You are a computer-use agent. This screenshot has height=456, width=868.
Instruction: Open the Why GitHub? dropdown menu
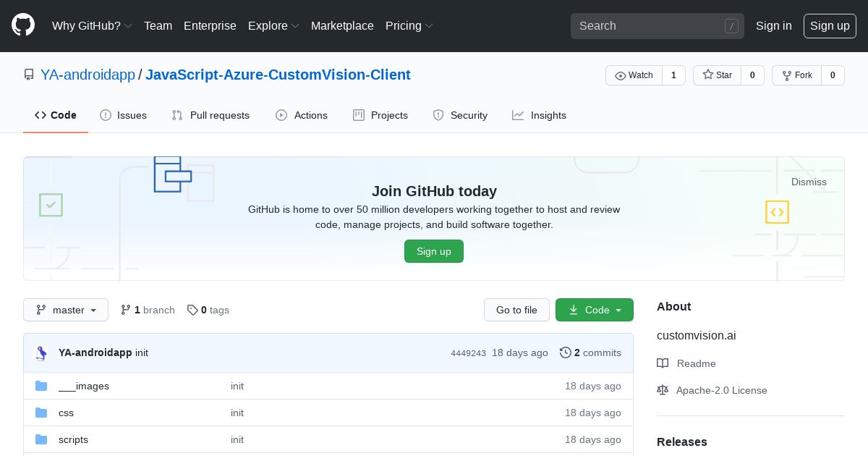click(92, 25)
